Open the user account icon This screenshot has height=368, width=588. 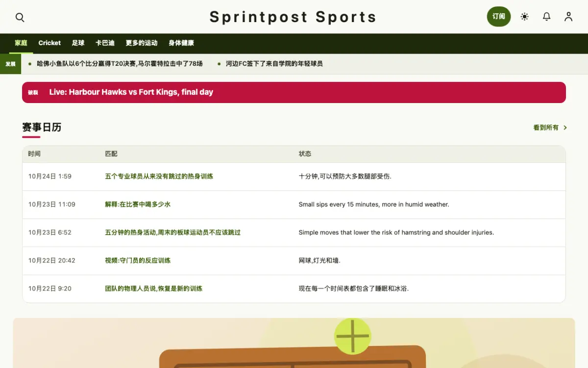point(568,17)
